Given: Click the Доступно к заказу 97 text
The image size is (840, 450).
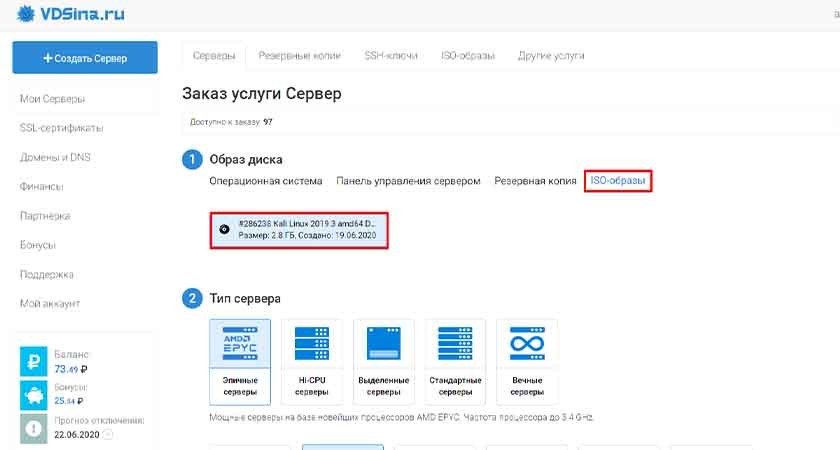Looking at the screenshot, I should coord(231,122).
